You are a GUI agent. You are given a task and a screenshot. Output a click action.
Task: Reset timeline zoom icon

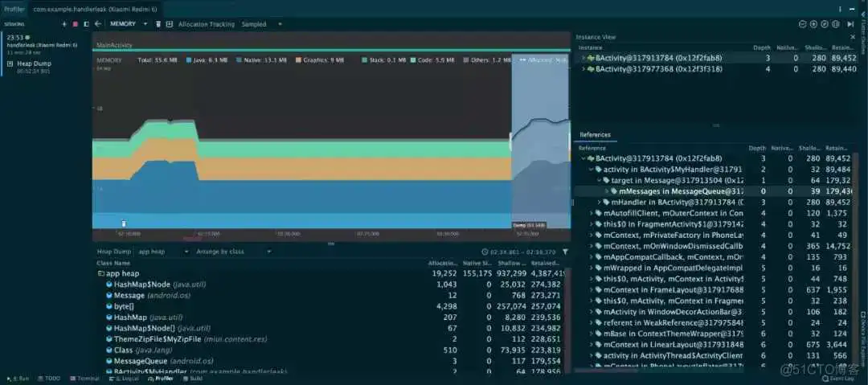pos(825,24)
